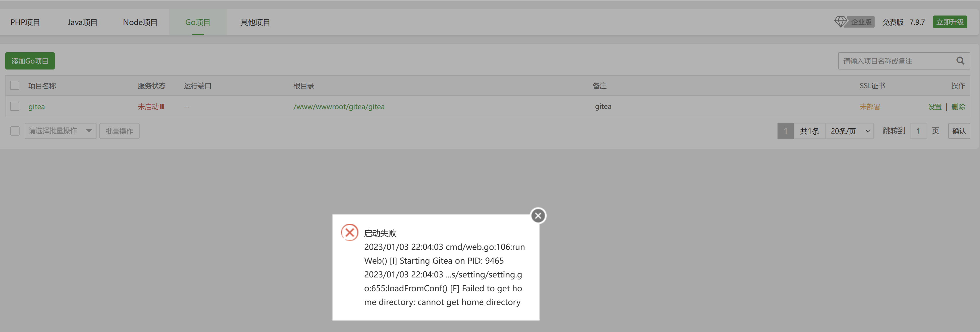Click 添加Go项目 to add a project
Screen dimensions: 980x332
click(30, 61)
